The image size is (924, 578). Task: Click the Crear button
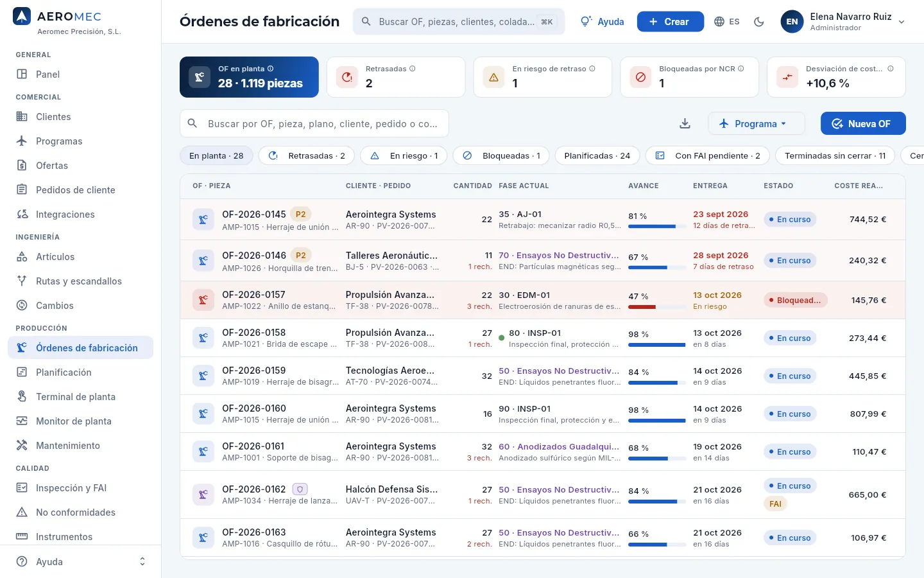(670, 22)
